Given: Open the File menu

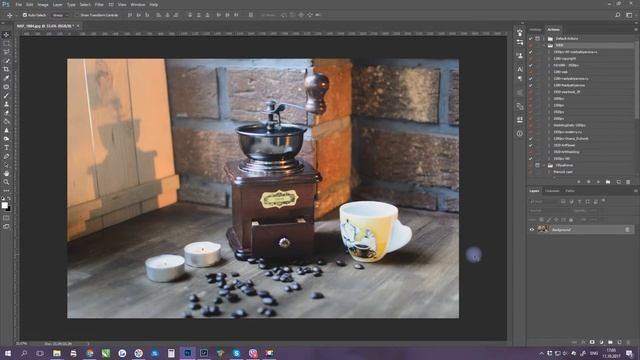Looking at the screenshot, I should coord(18,4).
